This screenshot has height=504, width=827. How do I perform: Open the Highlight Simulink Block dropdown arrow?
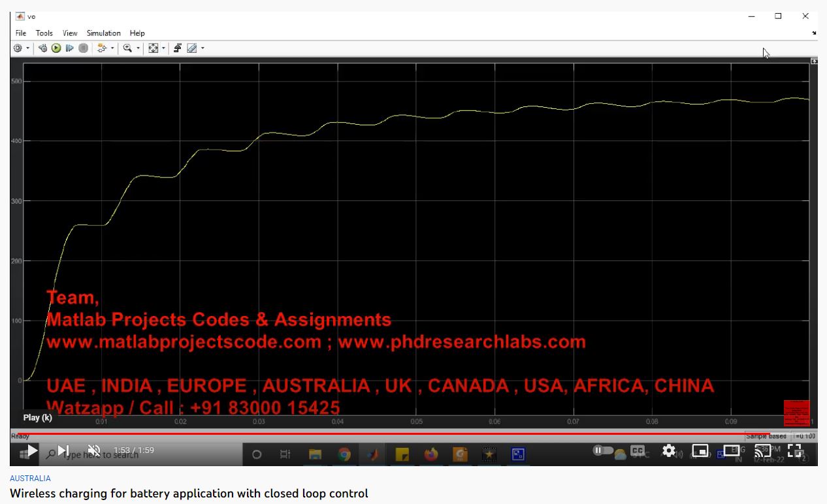(x=112, y=48)
